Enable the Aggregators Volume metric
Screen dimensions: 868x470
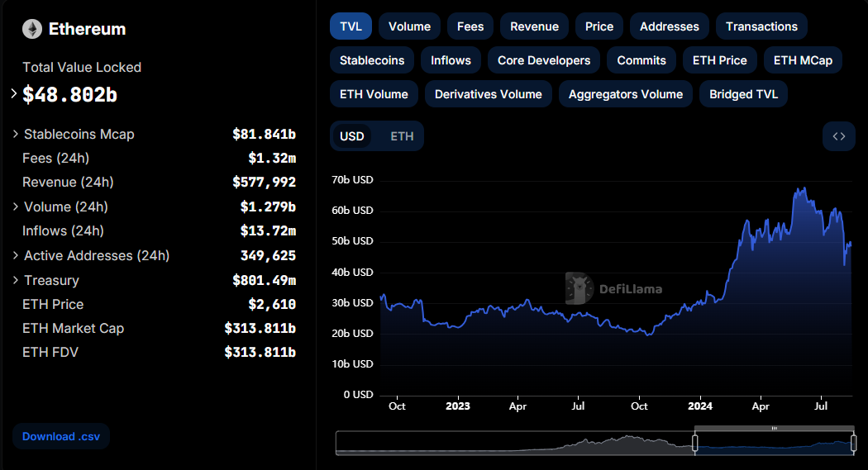click(626, 94)
